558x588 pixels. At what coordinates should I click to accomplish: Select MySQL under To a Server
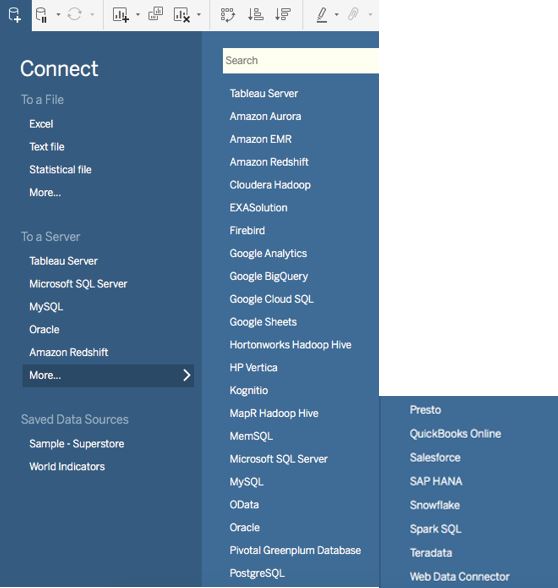pyautogui.click(x=46, y=307)
